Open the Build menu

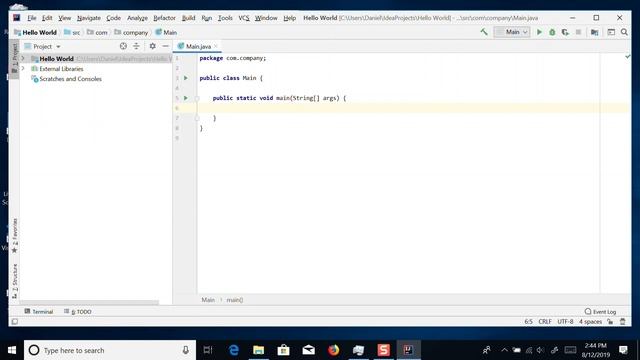tap(188, 18)
